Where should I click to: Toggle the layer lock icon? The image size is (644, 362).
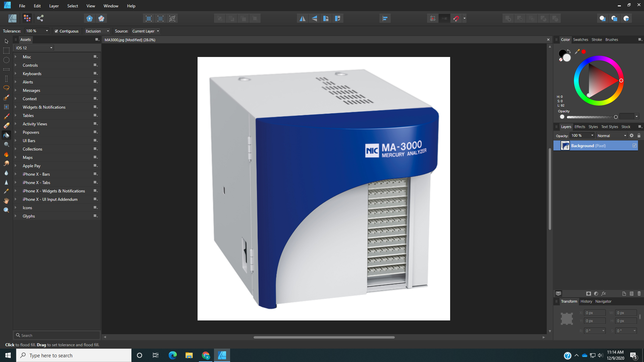[x=639, y=135]
